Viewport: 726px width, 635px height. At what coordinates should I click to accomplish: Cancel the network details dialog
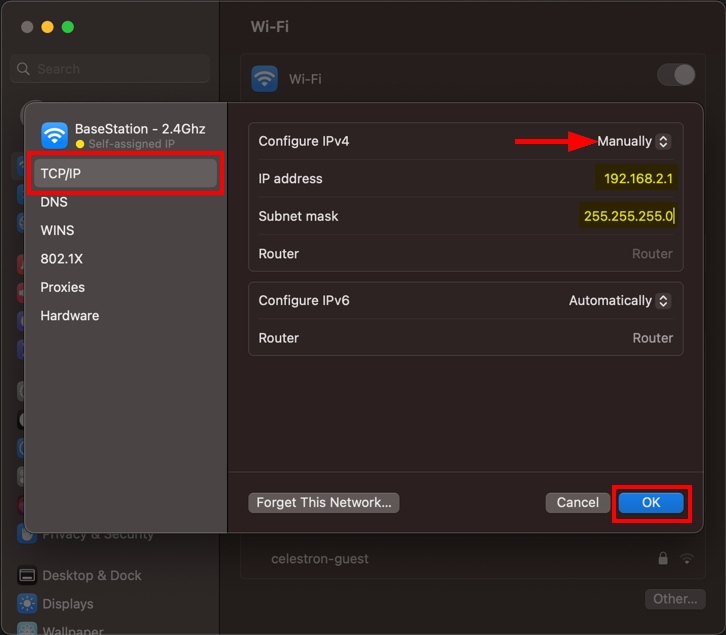[x=577, y=503]
